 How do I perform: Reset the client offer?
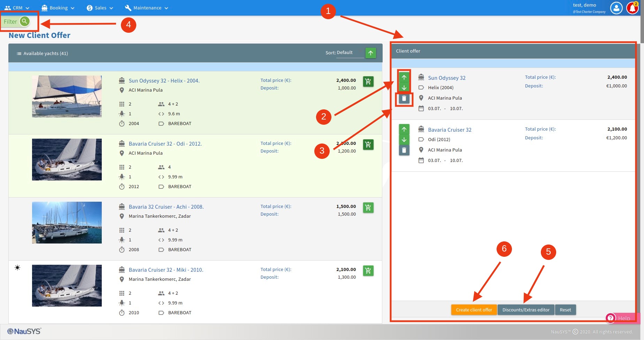565,310
